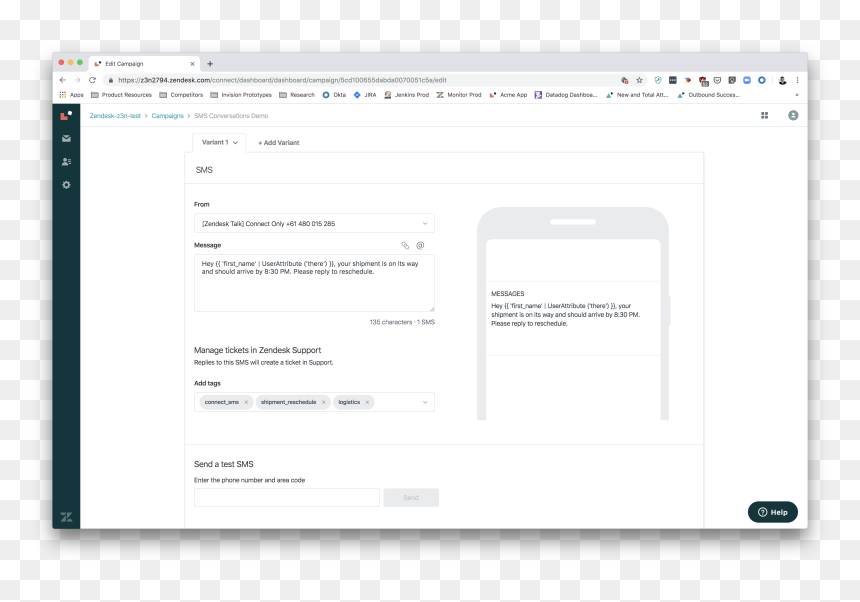Open the Acme App bookmark
This screenshot has height=602, width=860.
508,95
